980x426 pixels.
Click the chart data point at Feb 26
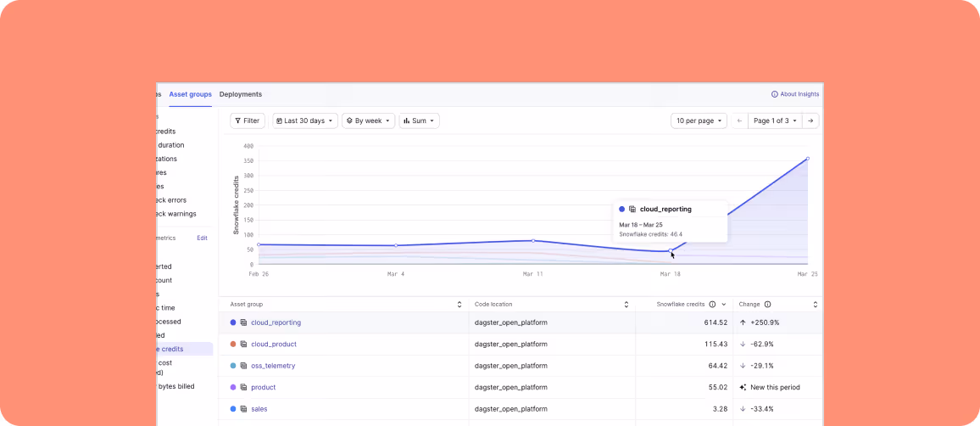click(259, 244)
